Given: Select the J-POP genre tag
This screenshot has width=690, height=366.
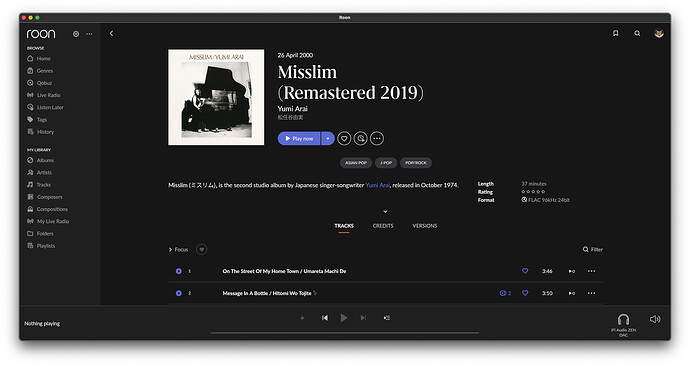Looking at the screenshot, I should (x=386, y=163).
